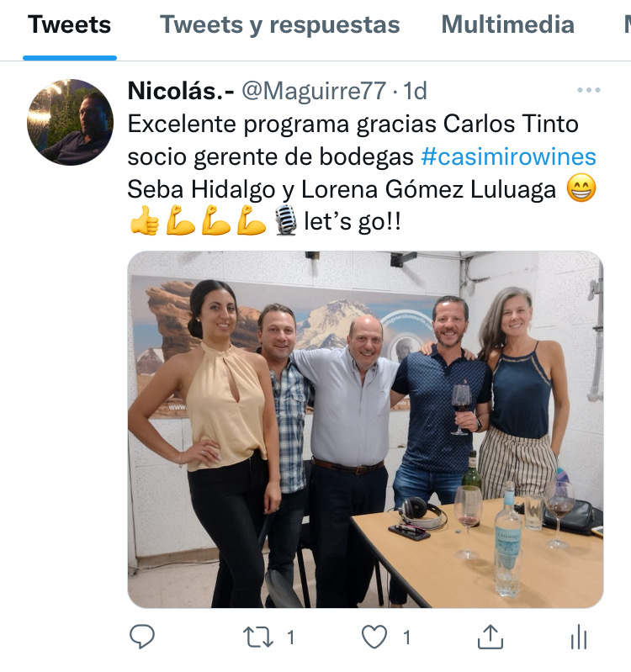The height and width of the screenshot is (672, 631).
Task: Open the Multimedia tab
Action: click(x=507, y=24)
